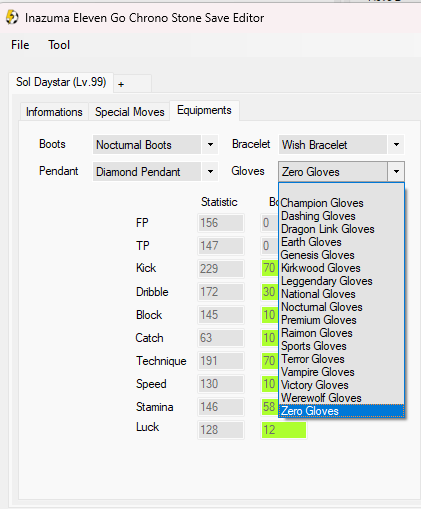Pick Victory Gloves from the list

point(341,385)
